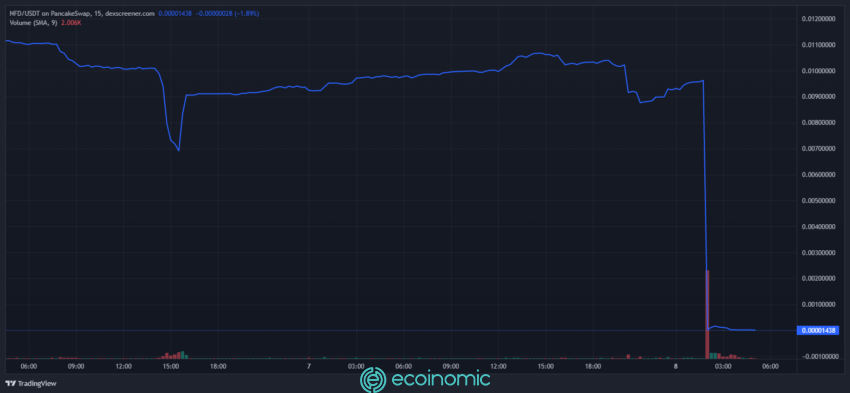Click the -0.00100000 price axis label
850x393 pixels.
819,356
